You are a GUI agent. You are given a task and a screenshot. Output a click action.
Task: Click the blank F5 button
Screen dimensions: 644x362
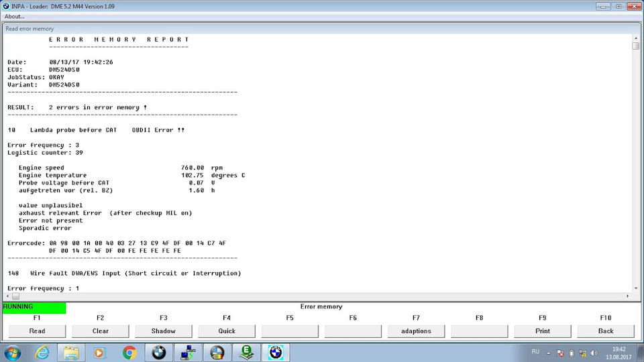(x=290, y=330)
